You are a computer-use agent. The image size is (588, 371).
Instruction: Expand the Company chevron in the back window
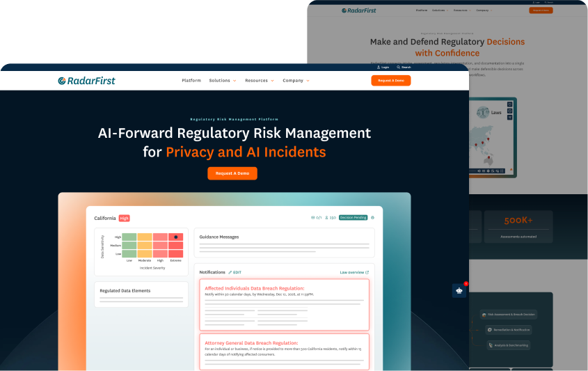(491, 10)
